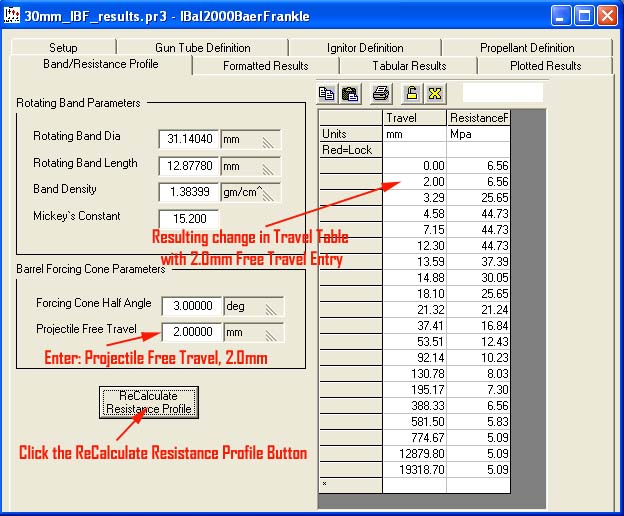The width and height of the screenshot is (624, 516).
Task: Click the ReCalculate Resistance Profile button
Action: click(x=148, y=402)
